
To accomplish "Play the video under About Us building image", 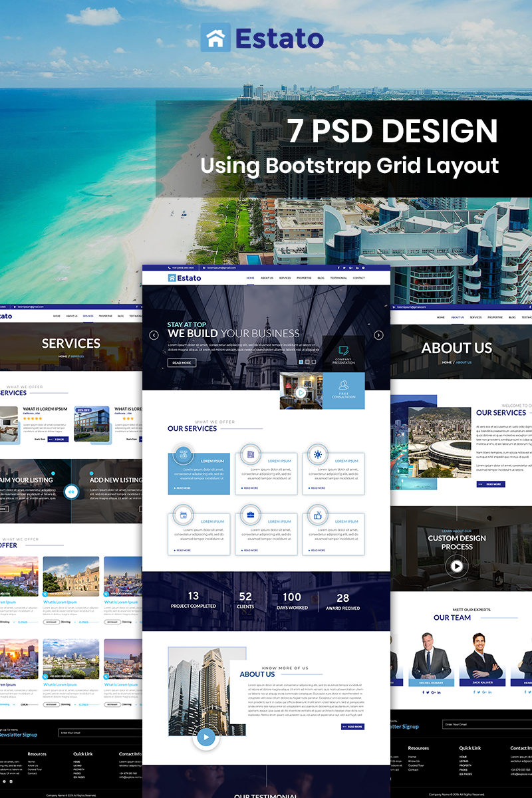I will [x=206, y=737].
